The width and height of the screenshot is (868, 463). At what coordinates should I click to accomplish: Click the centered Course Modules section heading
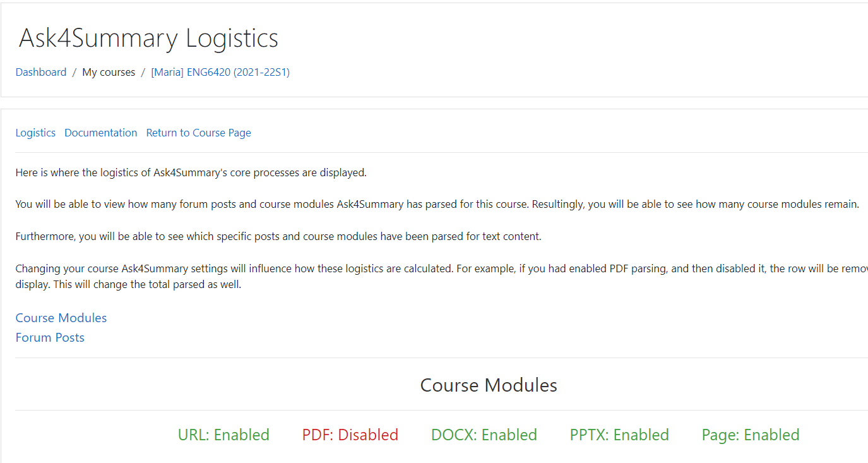click(x=489, y=385)
